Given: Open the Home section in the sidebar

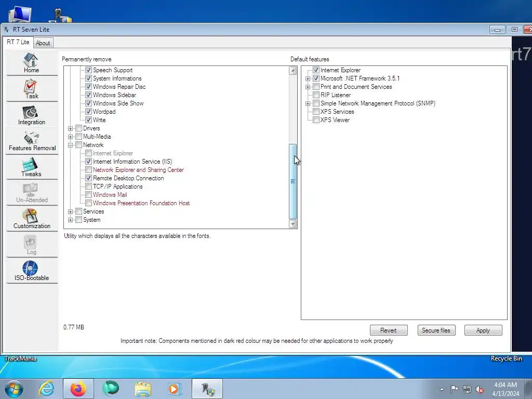Looking at the screenshot, I should 31,63.
